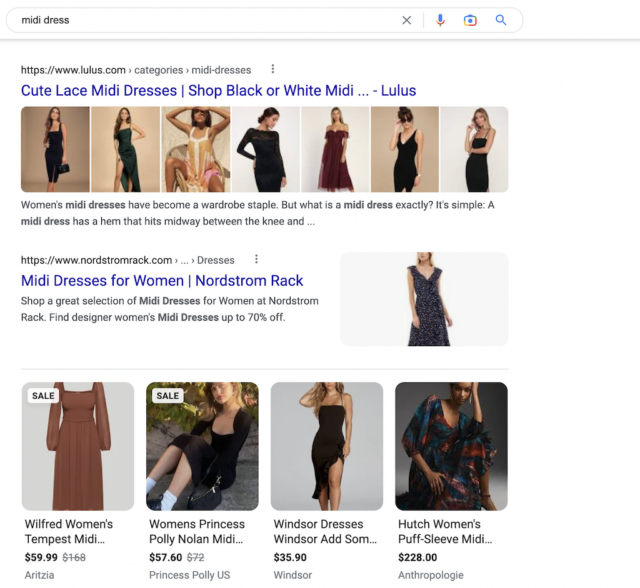The width and height of the screenshot is (640, 588).
Task: Click the Princess Polly US seller name
Action: [x=190, y=575]
